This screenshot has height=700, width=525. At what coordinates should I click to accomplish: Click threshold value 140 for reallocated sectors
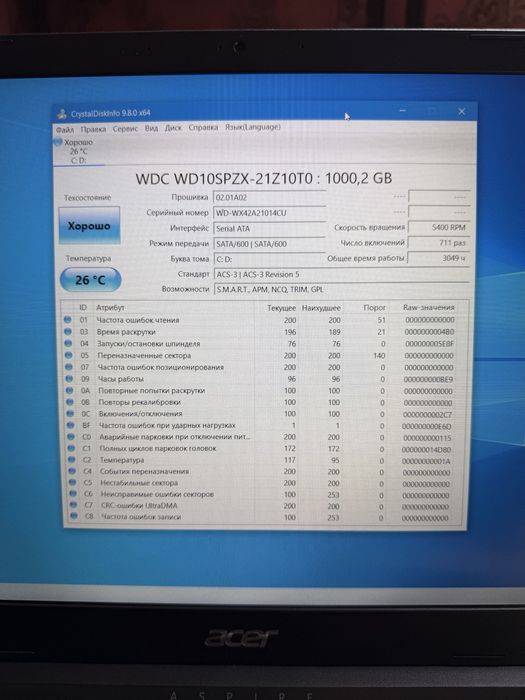pyautogui.click(x=379, y=356)
